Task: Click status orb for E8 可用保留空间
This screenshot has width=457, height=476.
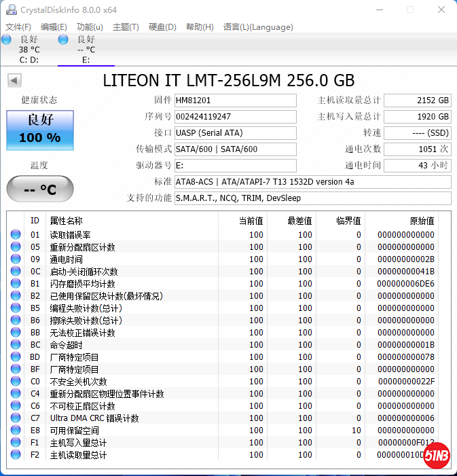Action: (16, 431)
